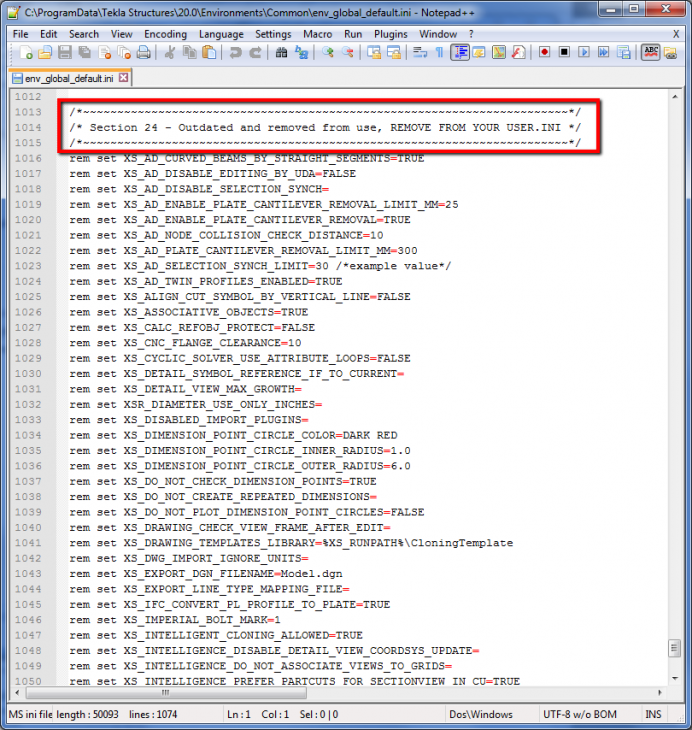Open the Window menu

coord(438,34)
